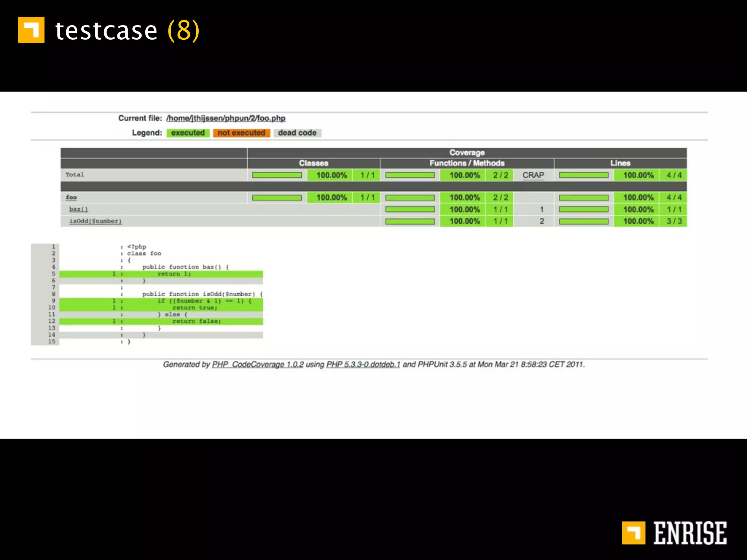
Task: Click the ENRISE logo icon
Action: [x=634, y=533]
